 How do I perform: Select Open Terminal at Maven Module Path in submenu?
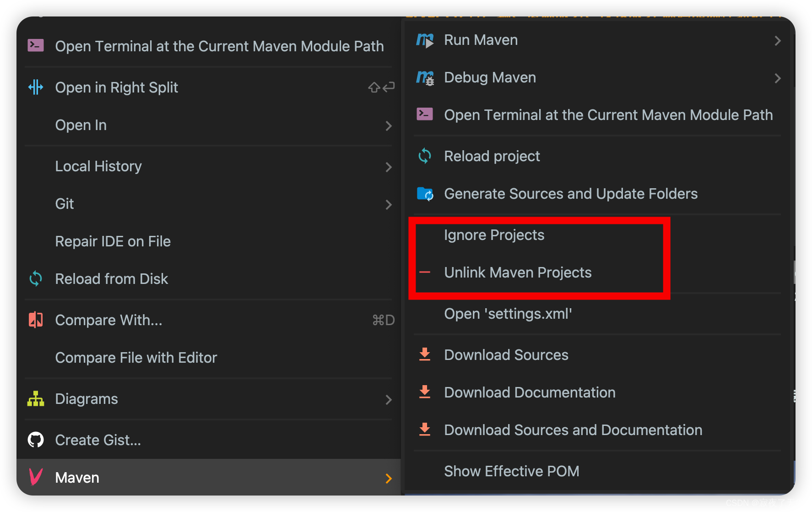pyautogui.click(x=598, y=114)
